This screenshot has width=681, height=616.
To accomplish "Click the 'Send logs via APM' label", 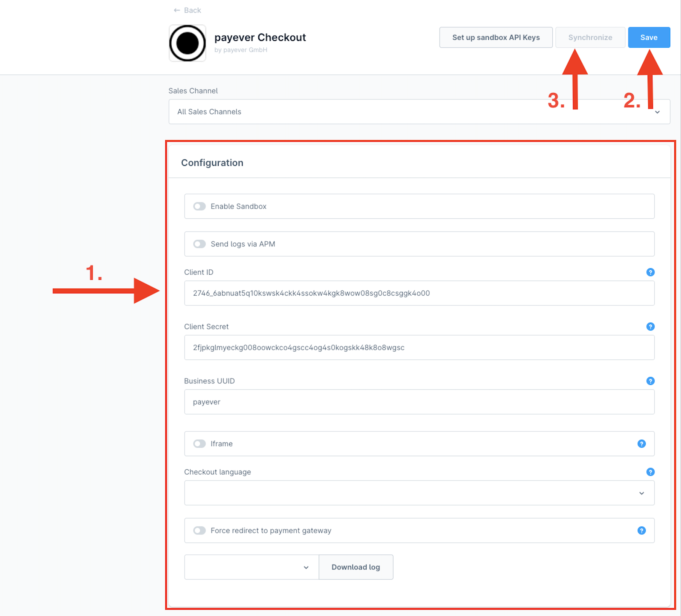I will (243, 244).
